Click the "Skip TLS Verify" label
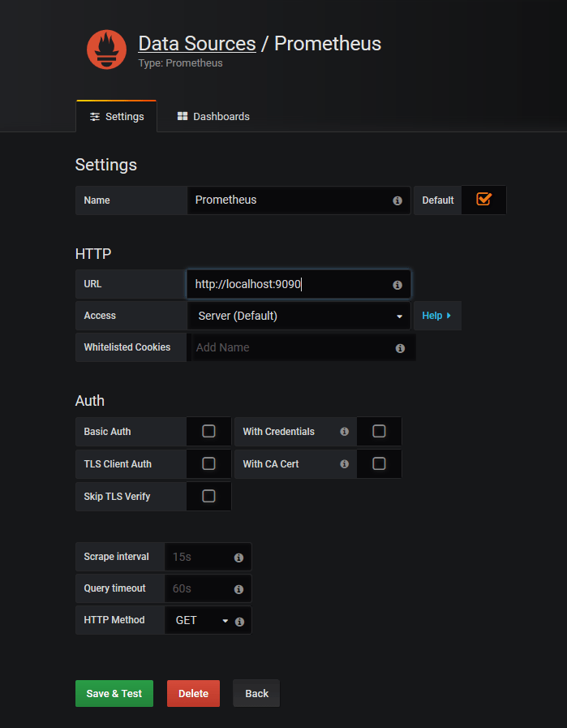The height and width of the screenshot is (728, 567). (117, 497)
